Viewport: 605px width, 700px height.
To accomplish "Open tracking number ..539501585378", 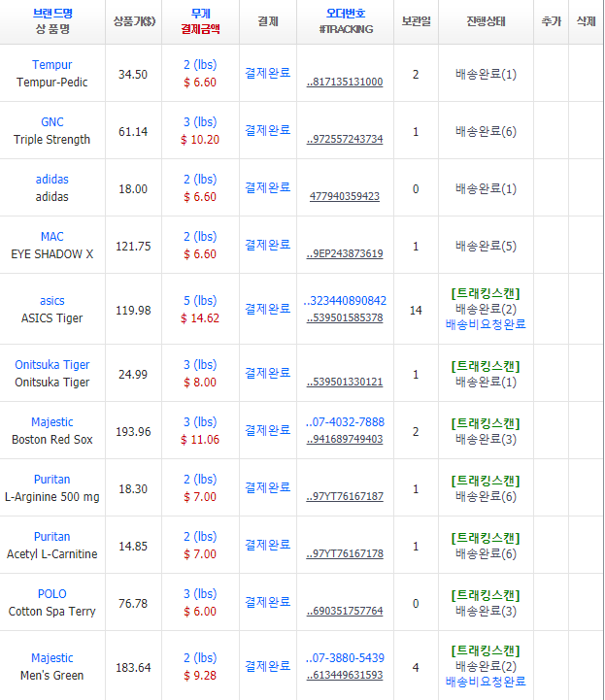I will pyautogui.click(x=345, y=317).
